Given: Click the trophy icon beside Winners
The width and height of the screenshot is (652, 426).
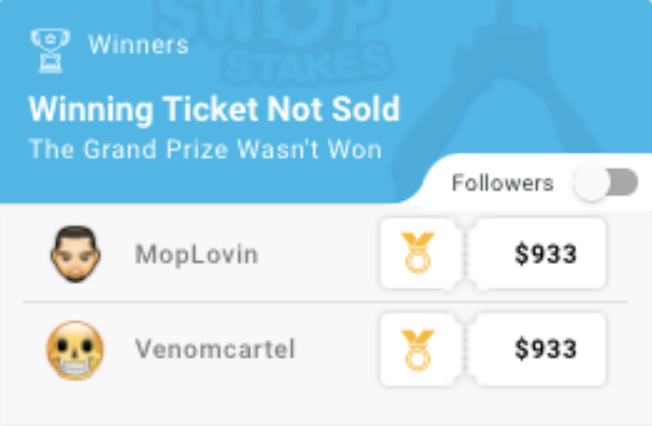Looking at the screenshot, I should point(49,46).
